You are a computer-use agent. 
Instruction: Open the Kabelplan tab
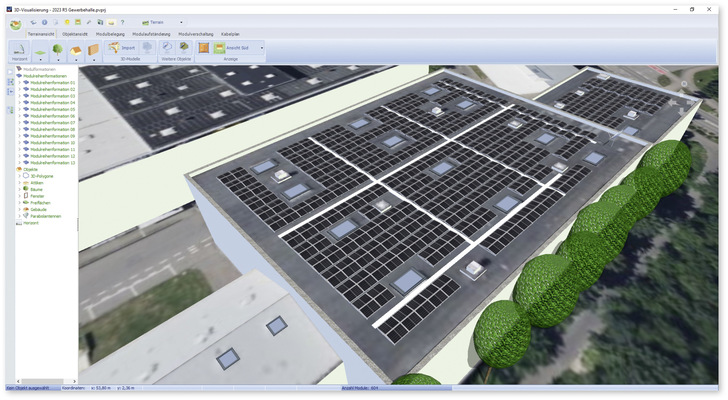pos(230,34)
